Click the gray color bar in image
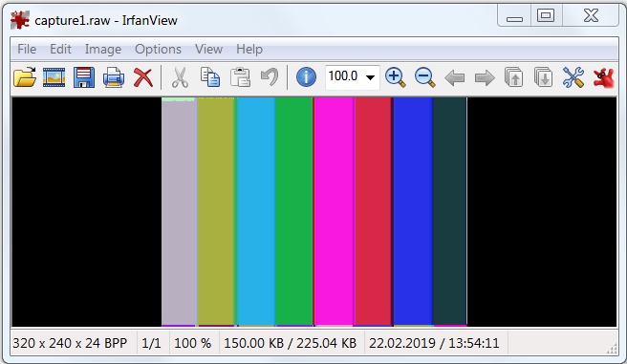Viewport: 627px width, 364px height. [x=179, y=212]
